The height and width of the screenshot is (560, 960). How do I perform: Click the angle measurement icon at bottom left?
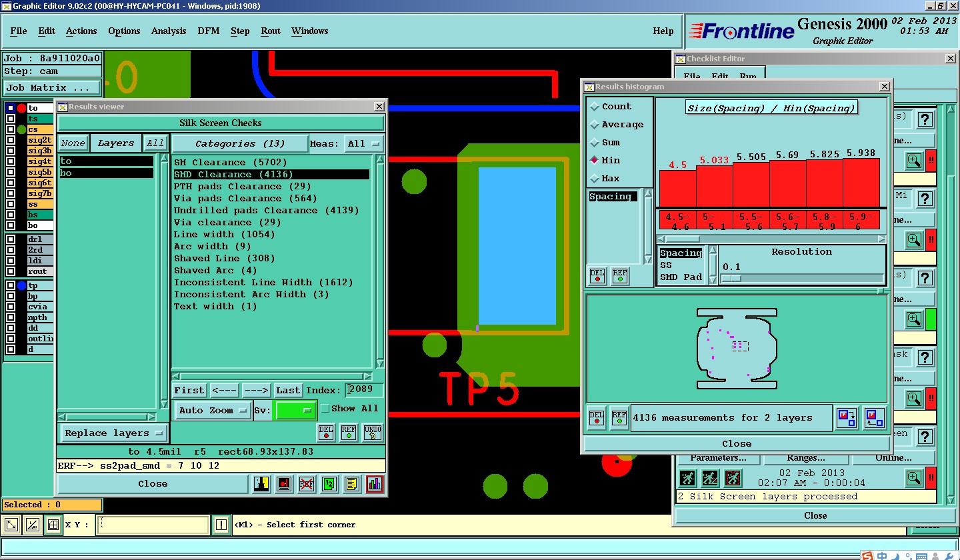click(32, 525)
